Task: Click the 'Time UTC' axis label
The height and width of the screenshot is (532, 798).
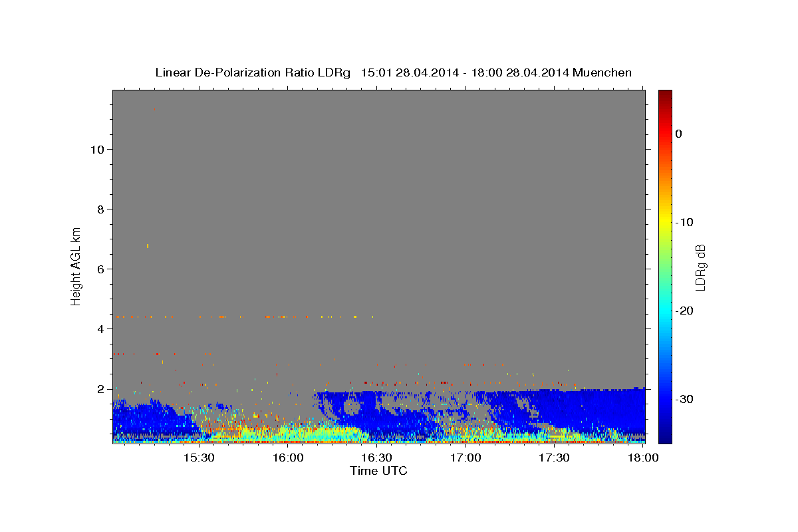Action: (378, 471)
